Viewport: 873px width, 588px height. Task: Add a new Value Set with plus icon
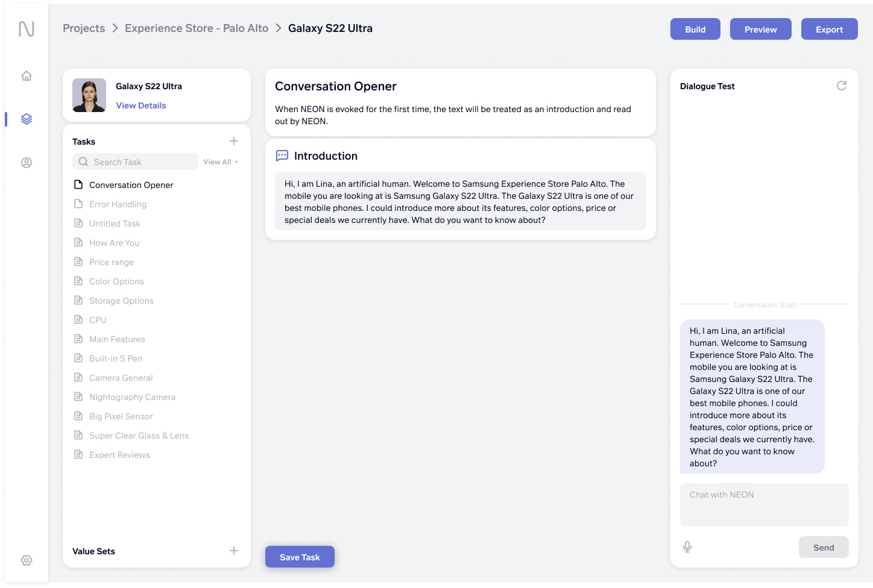point(234,551)
